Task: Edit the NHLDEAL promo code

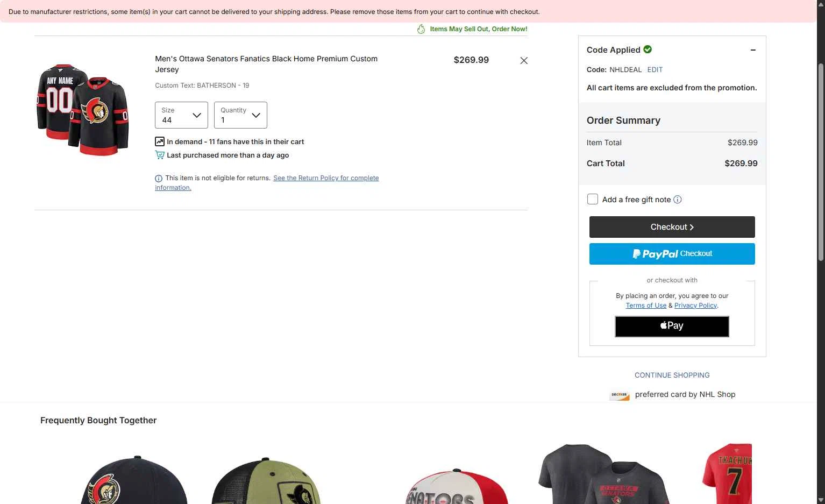Action: click(655, 70)
